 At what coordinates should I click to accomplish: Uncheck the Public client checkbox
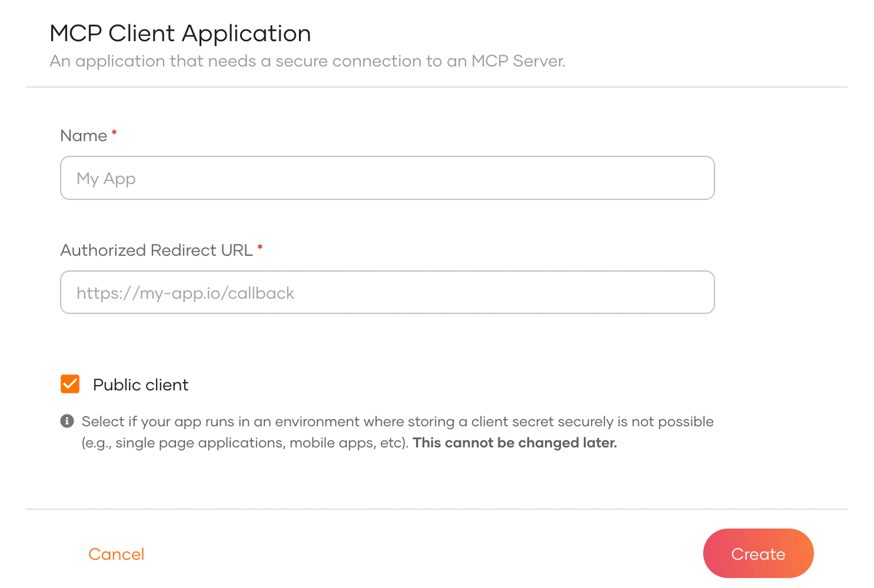tap(70, 384)
